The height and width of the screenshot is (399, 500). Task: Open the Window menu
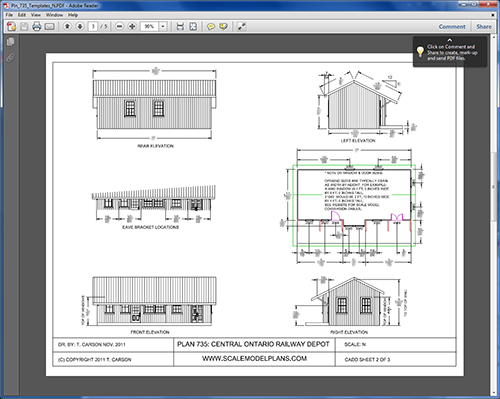pyautogui.click(x=54, y=15)
